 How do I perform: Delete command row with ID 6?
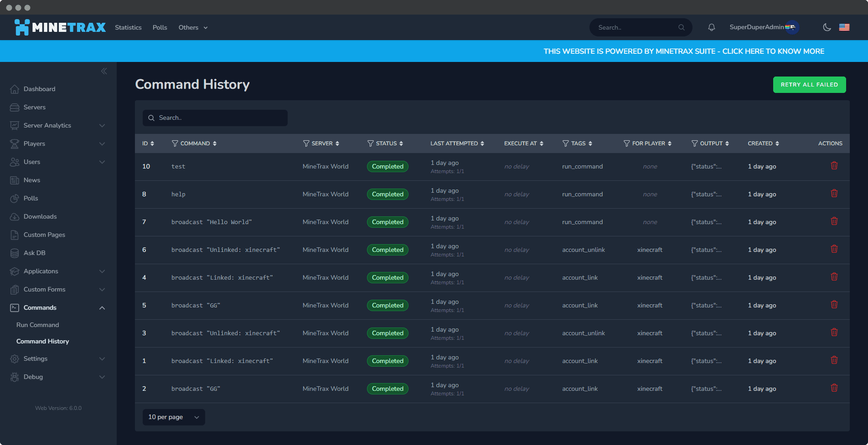[x=834, y=249]
